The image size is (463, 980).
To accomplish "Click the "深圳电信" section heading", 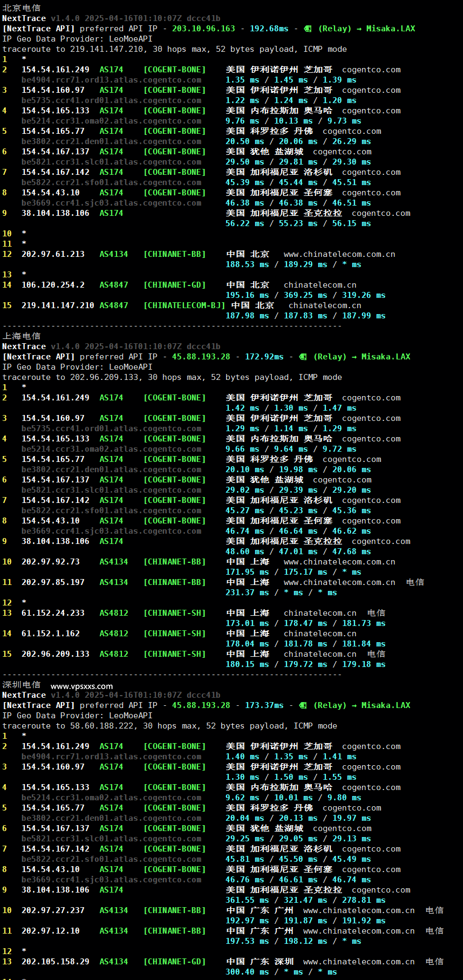I will coord(22,684).
